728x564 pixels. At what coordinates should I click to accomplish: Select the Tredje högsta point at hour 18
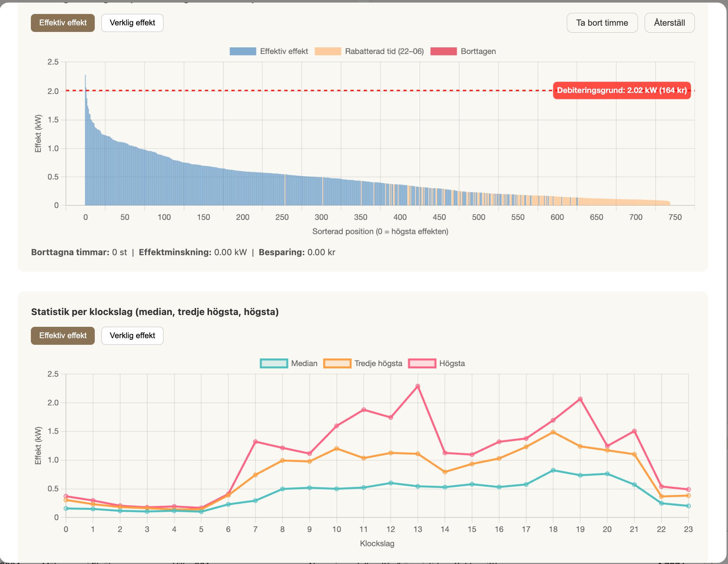[x=553, y=432]
